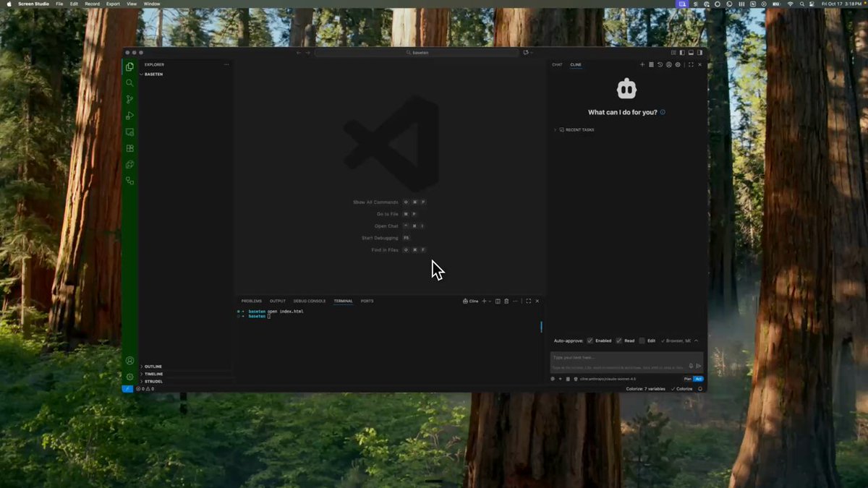Toggle primary sidebar layout icon in title bar

pyautogui.click(x=682, y=52)
